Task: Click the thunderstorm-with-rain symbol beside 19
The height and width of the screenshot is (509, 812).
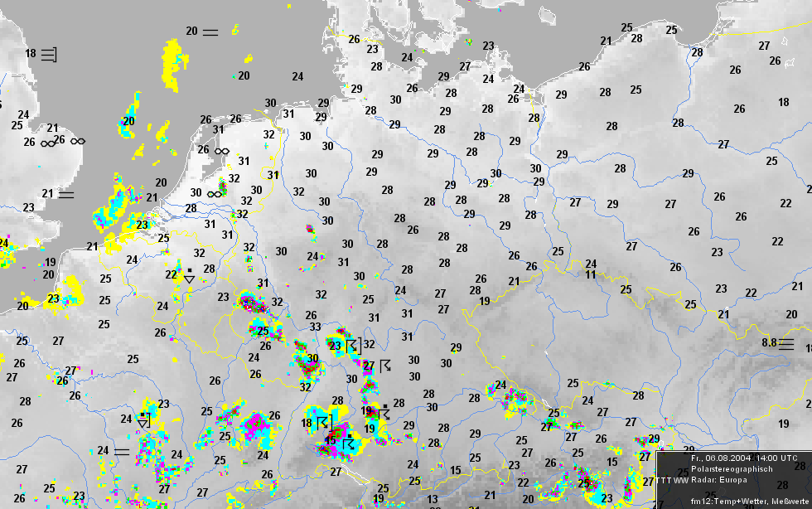Action: (384, 413)
